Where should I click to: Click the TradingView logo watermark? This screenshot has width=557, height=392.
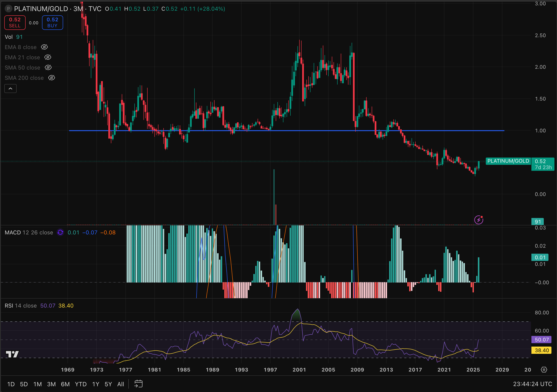(12, 354)
